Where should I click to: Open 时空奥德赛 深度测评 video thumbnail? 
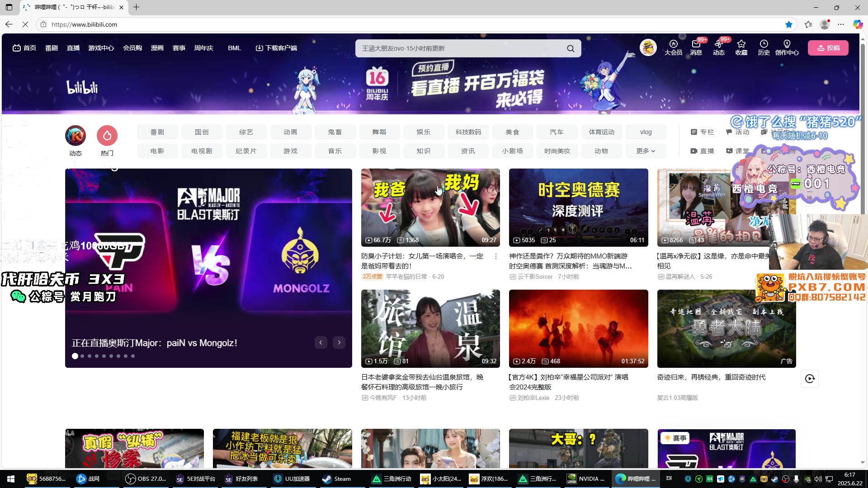click(x=578, y=207)
